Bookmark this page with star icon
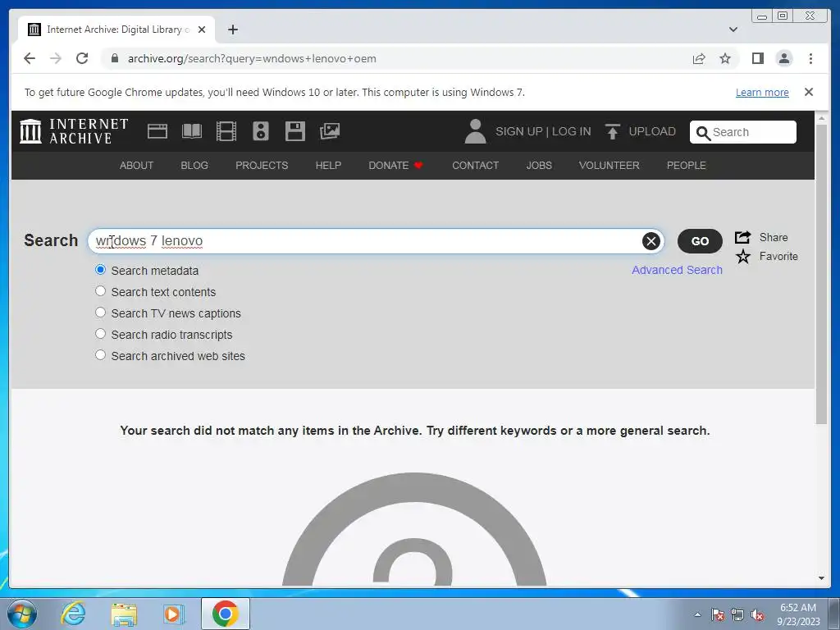The height and width of the screenshot is (630, 840). click(725, 58)
